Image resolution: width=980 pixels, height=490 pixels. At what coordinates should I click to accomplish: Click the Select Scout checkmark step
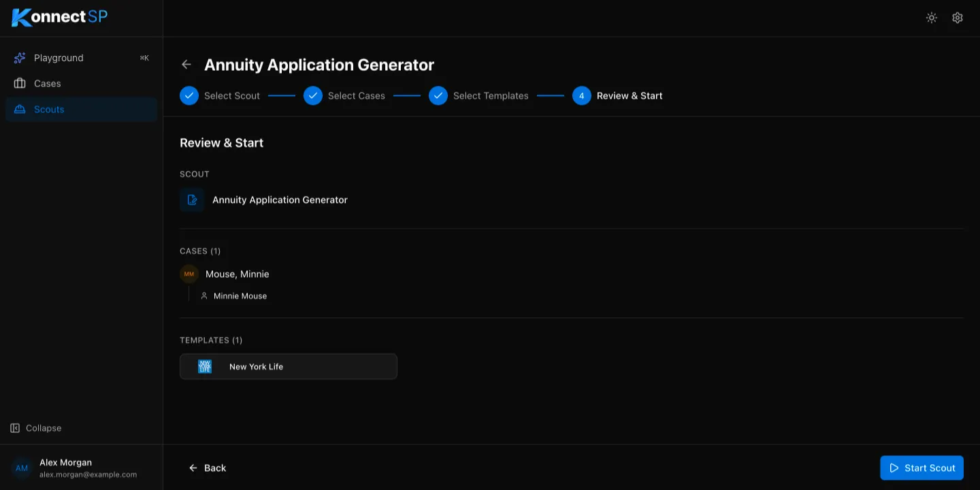click(189, 96)
